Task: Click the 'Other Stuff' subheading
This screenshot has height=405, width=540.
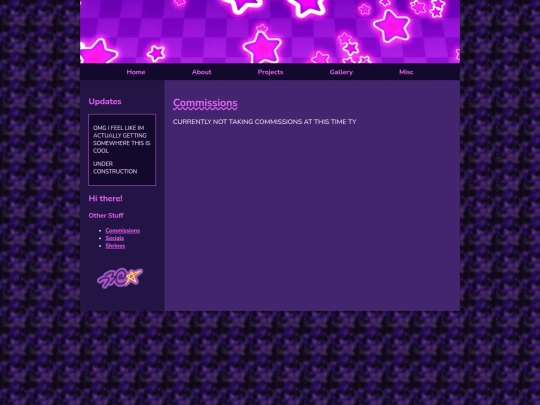Action: (x=106, y=216)
